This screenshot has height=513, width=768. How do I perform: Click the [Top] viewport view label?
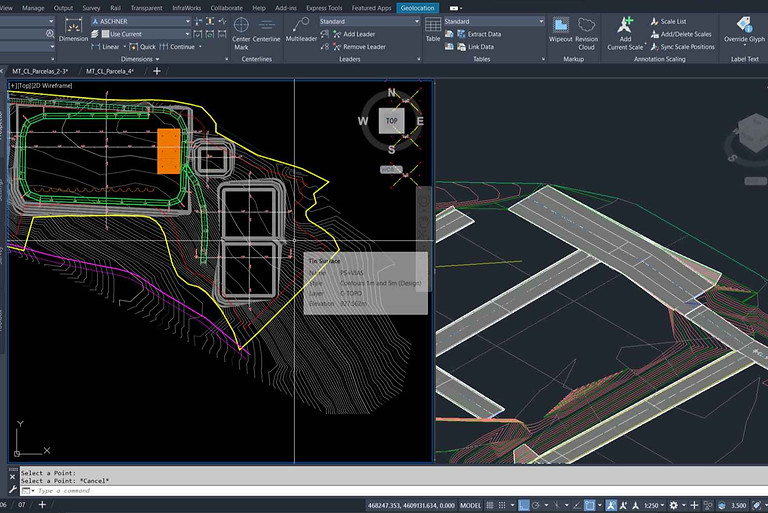[x=24, y=85]
